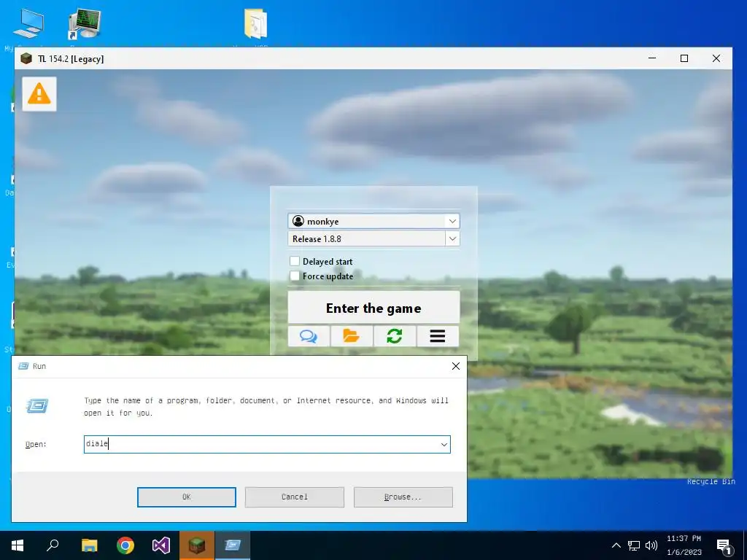This screenshot has width=747, height=560.
Task: Open taskbar search magnifier
Action: [x=53, y=545]
